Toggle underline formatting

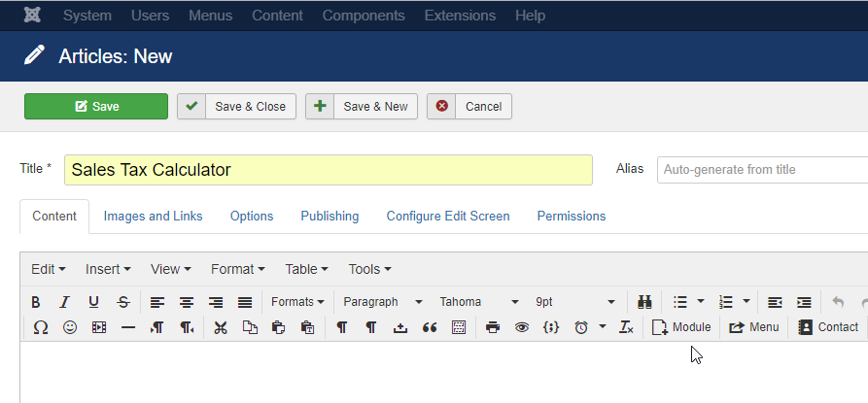point(93,302)
